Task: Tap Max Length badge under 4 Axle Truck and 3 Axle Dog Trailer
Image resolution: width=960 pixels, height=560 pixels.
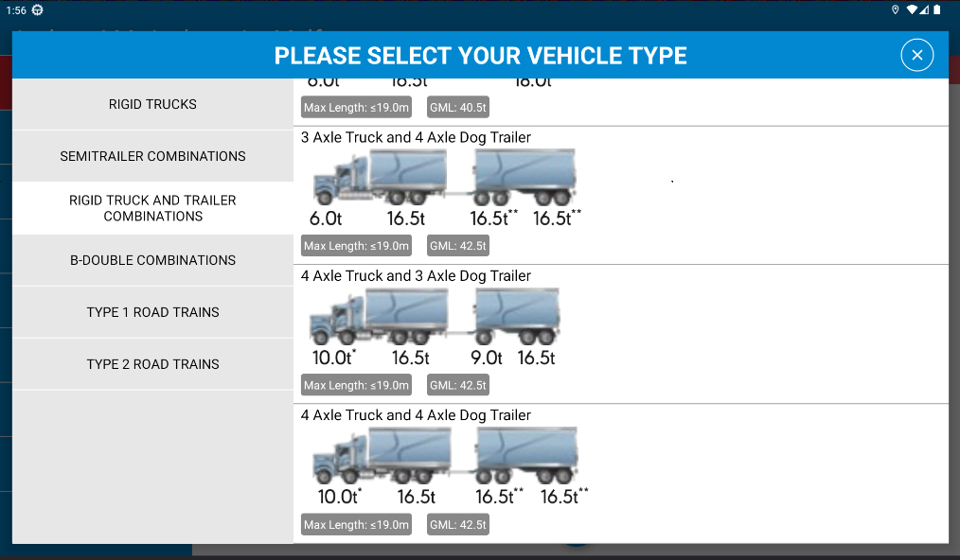Action: 356,386
